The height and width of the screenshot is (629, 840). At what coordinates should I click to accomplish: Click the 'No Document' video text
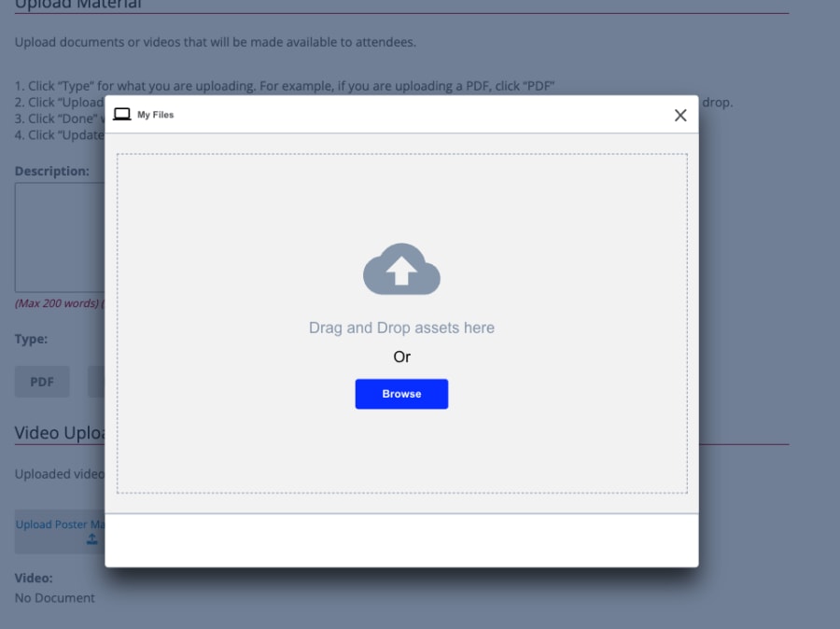tap(55, 598)
